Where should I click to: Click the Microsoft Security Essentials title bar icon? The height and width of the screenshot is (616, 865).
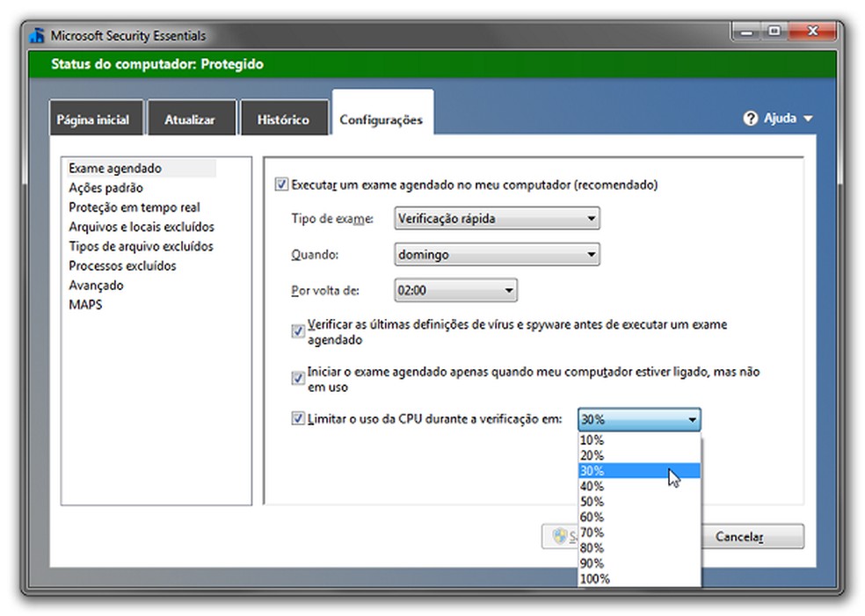pyautogui.click(x=36, y=35)
